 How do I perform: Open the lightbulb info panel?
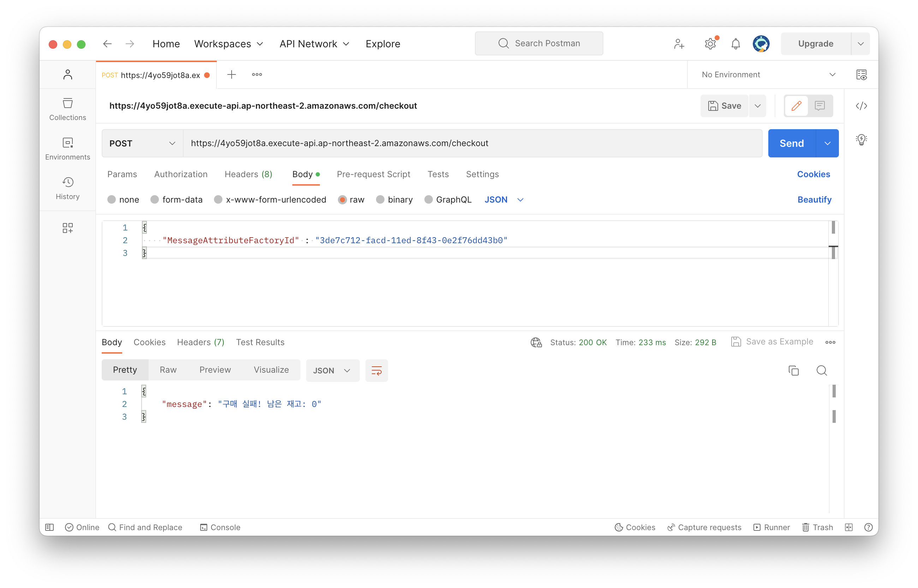pyautogui.click(x=862, y=139)
